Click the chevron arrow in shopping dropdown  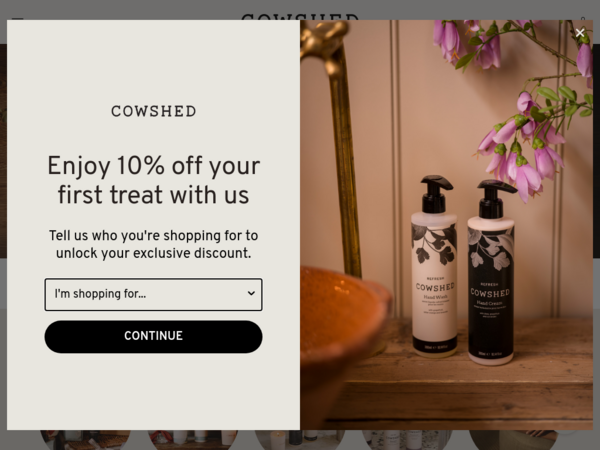click(251, 293)
